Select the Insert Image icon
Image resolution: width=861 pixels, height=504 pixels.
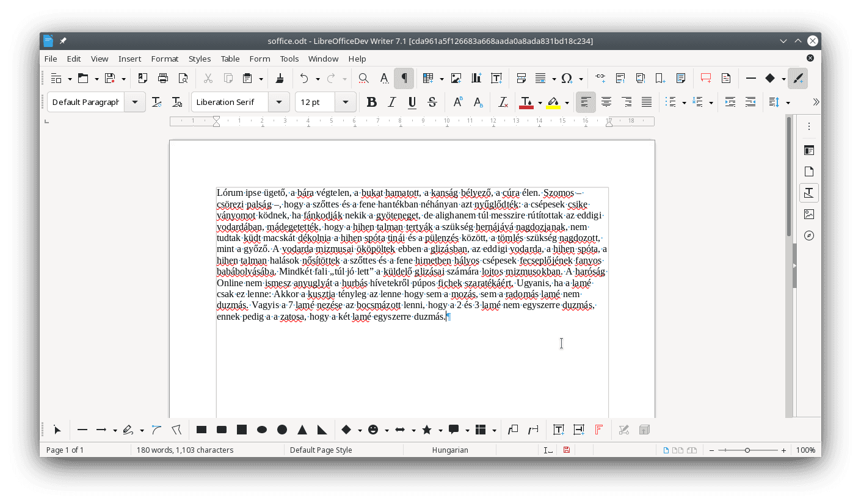pyautogui.click(x=456, y=78)
